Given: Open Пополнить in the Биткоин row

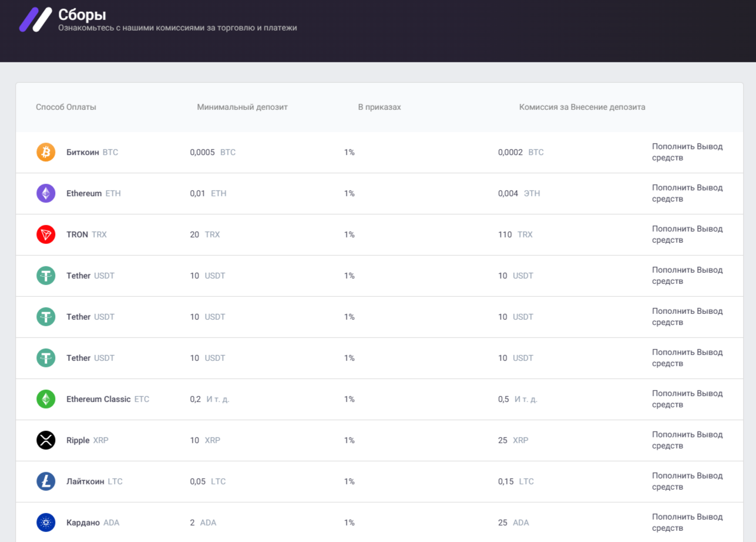Looking at the screenshot, I should (673, 146).
